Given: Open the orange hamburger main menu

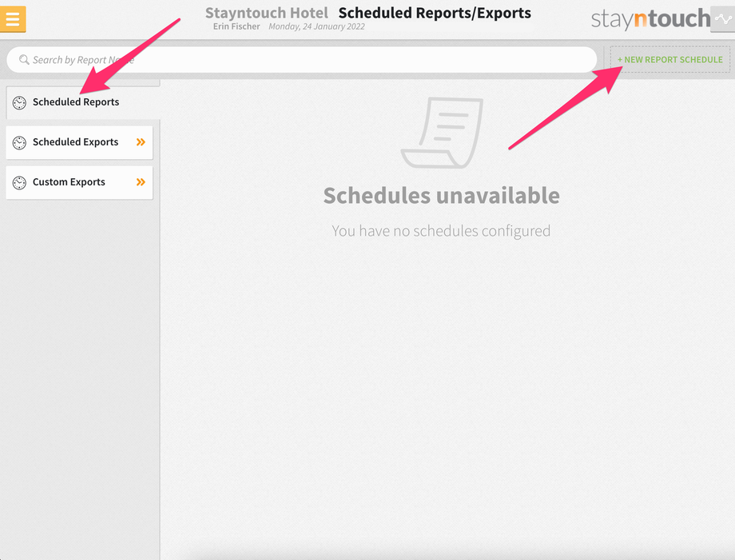Looking at the screenshot, I should pyautogui.click(x=13, y=19).
